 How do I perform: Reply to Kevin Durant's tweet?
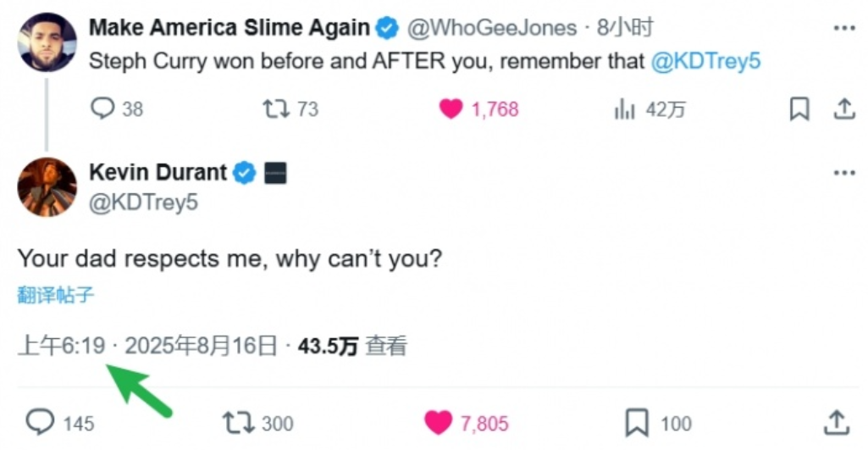tap(40, 422)
